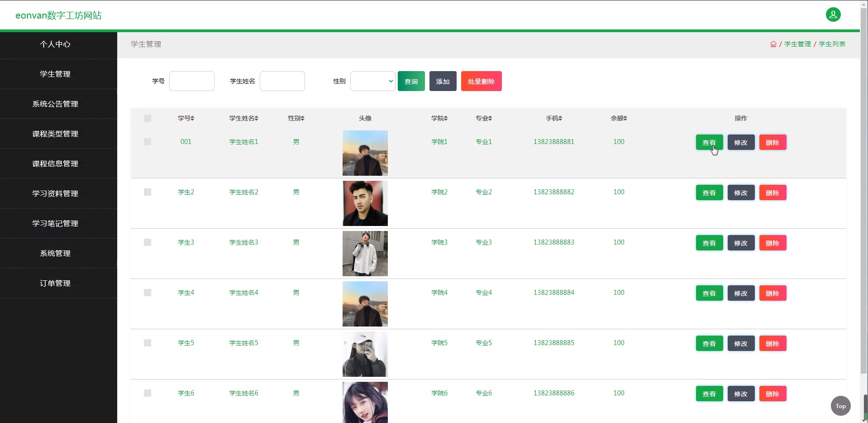This screenshot has height=423, width=868.
Task: View details of student 001
Action: click(x=709, y=142)
